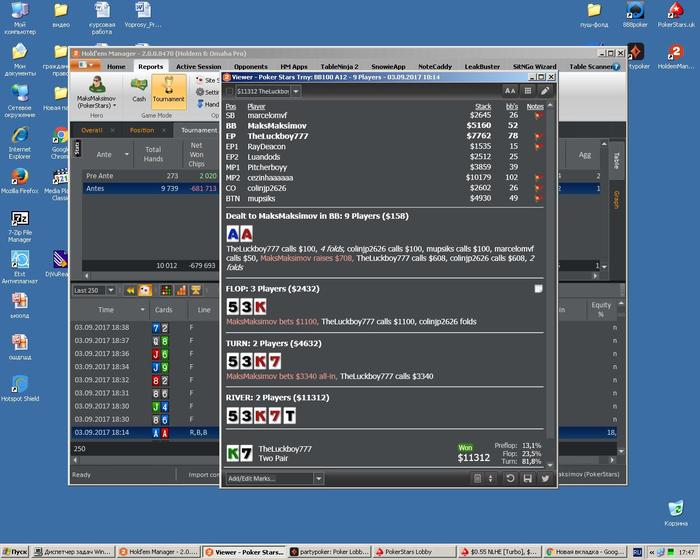Open note flag for colinjp2626

tap(538, 188)
